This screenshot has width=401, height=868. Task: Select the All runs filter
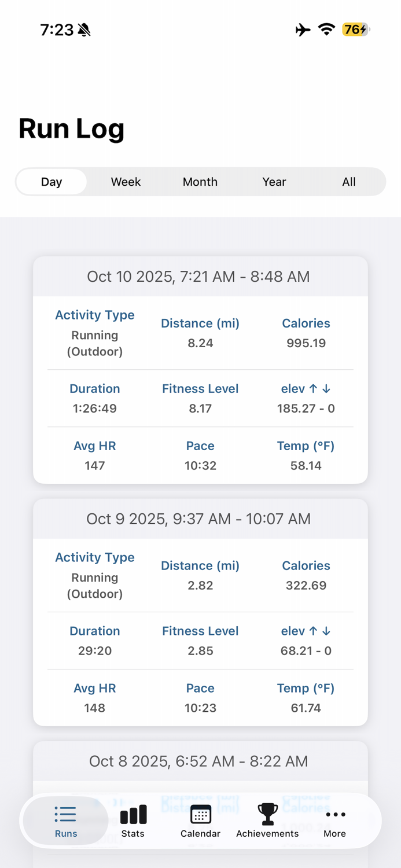(349, 182)
